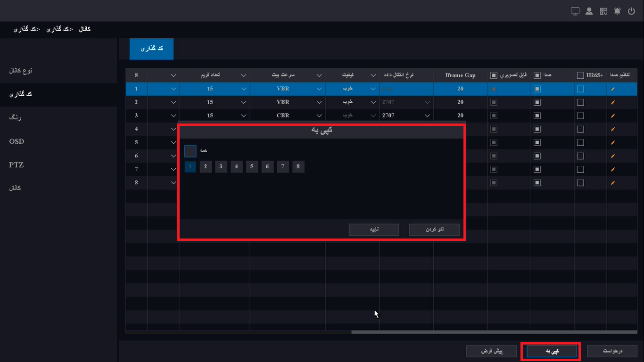Select channel 3 box in copy dialog
Image resolution: width=644 pixels, height=362 pixels.
click(221, 166)
